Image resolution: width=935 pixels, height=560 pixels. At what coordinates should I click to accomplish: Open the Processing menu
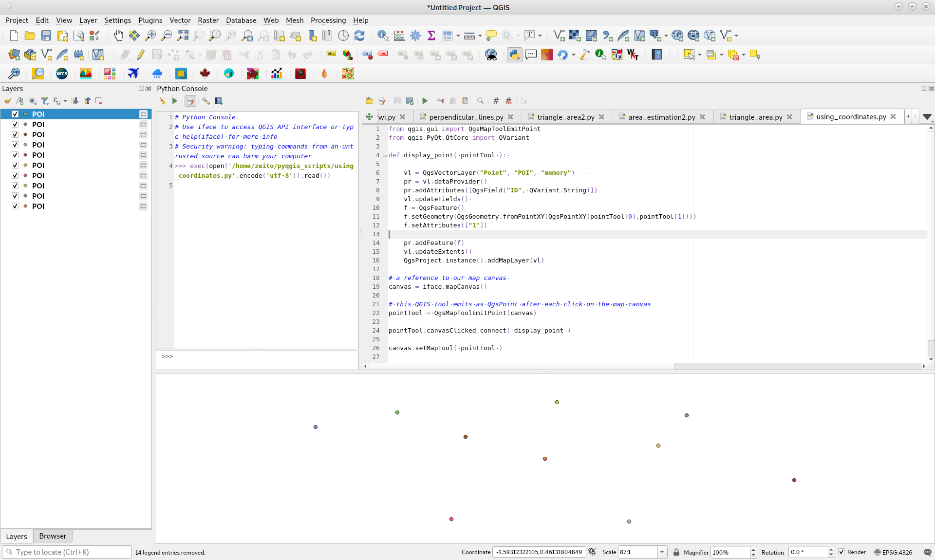coord(328,20)
